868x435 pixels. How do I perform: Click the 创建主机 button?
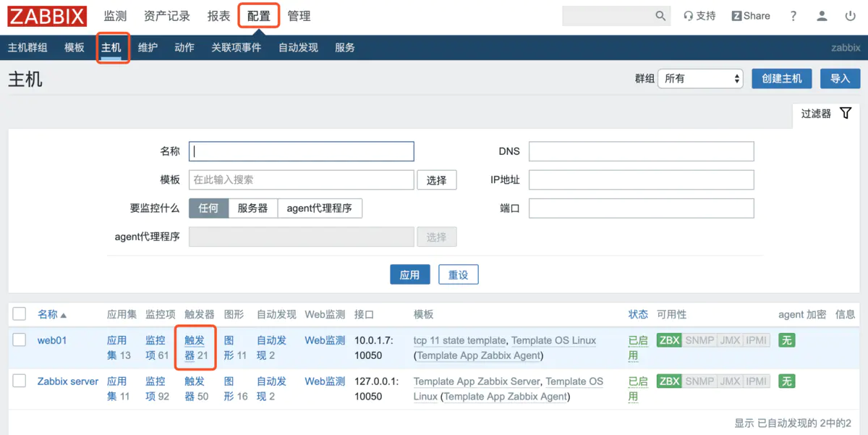tap(782, 79)
